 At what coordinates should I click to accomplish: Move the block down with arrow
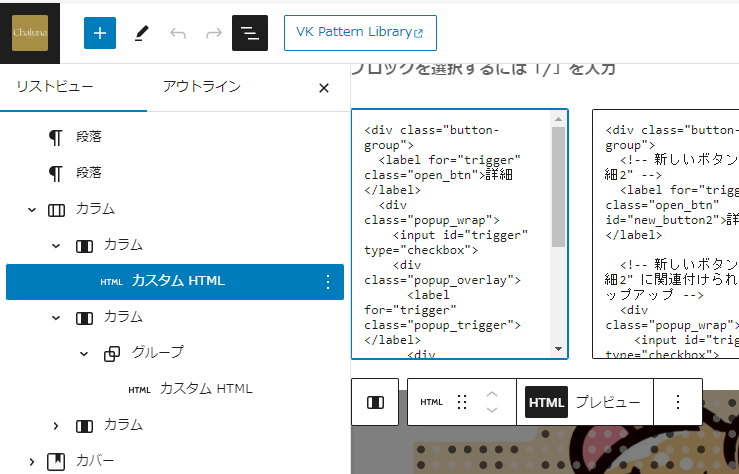pyautogui.click(x=492, y=409)
